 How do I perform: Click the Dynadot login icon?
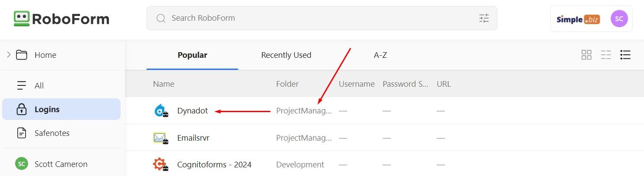point(160,111)
